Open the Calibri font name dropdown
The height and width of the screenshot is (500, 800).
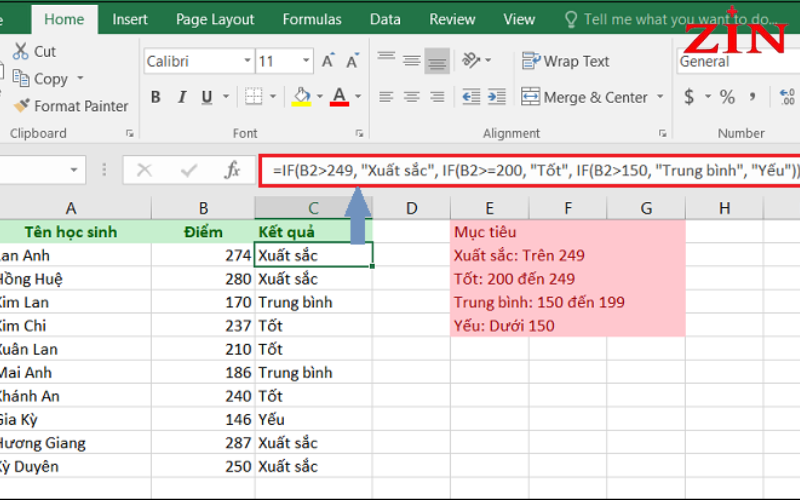tap(247, 61)
